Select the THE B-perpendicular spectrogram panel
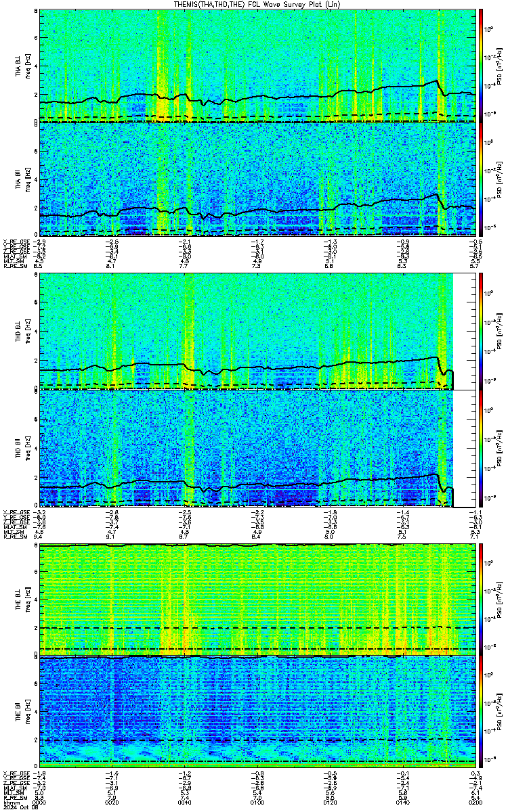This screenshot has height=812, width=508. tap(258, 599)
